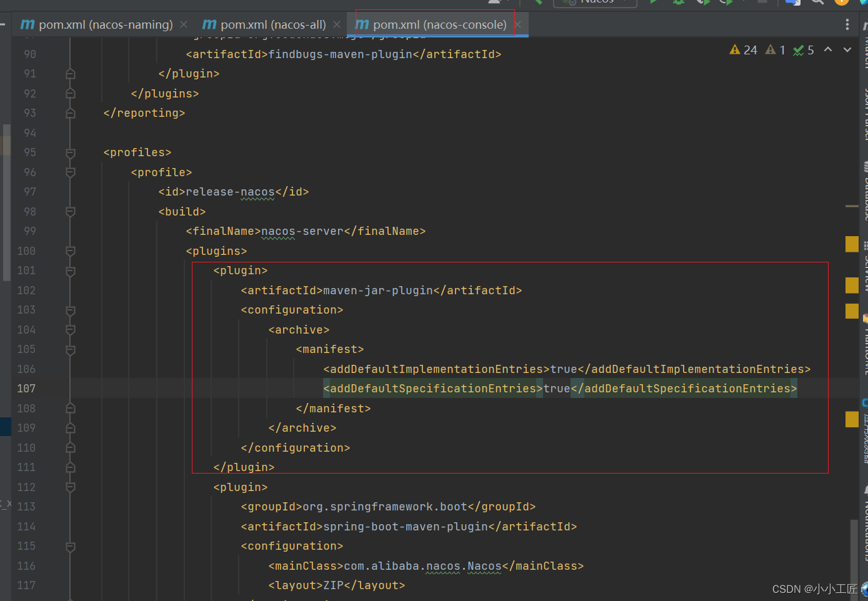
Task: Close the pom.xml (nacos-naming) tab
Action: [x=184, y=25]
